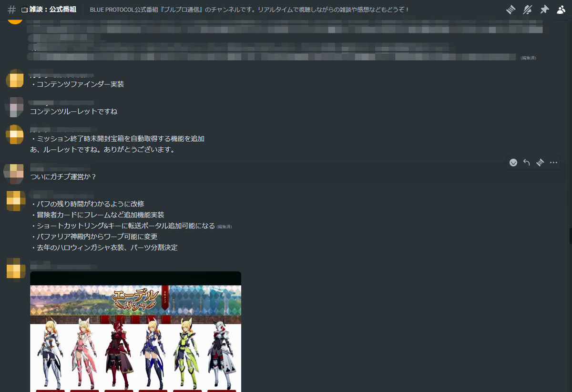Open the エーデルガシャ image attachment

[135, 331]
